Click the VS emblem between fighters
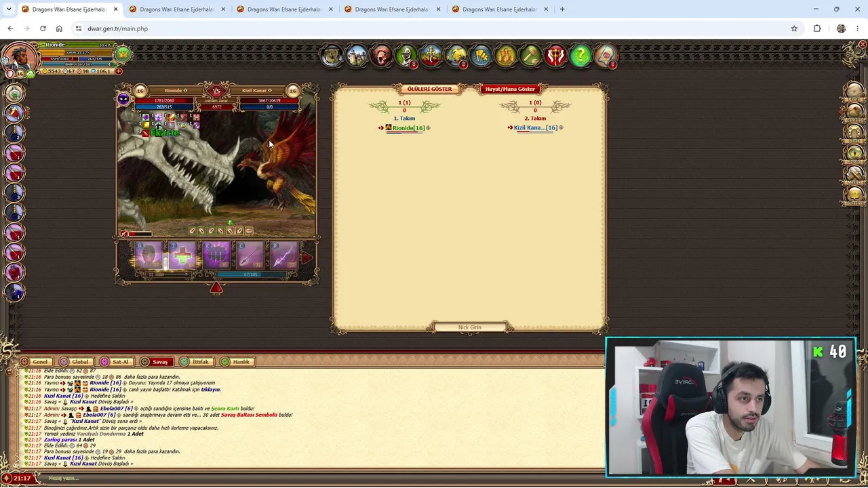The height and width of the screenshot is (488, 868). [x=216, y=90]
